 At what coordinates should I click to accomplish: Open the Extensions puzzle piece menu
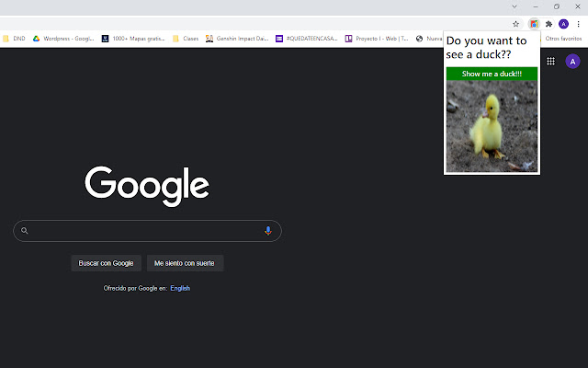coord(548,24)
